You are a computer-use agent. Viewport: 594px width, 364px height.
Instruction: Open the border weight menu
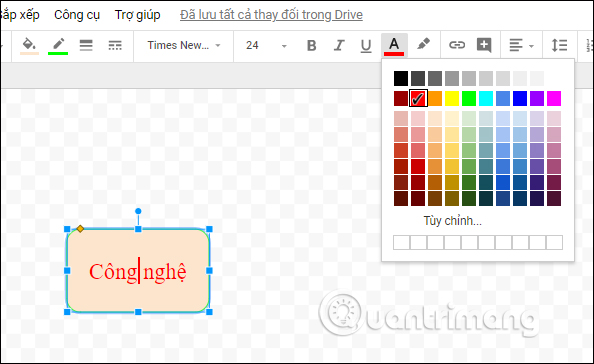coord(86,45)
